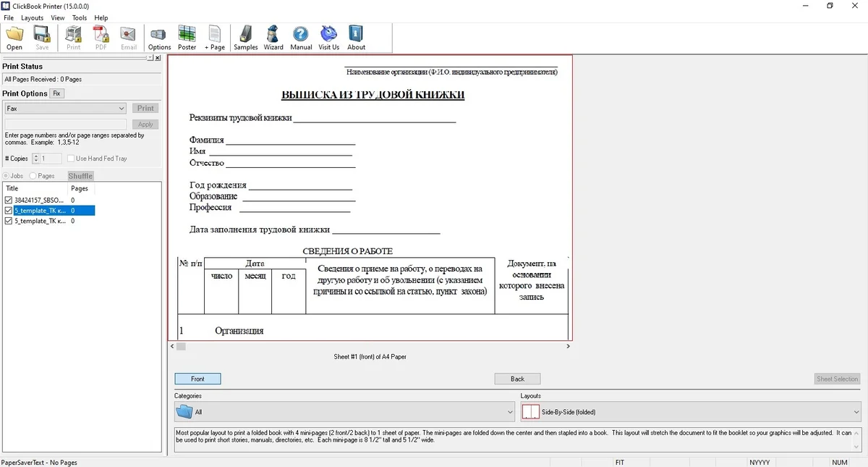Click the Apply button
This screenshot has width=868, height=467.
coord(145,125)
